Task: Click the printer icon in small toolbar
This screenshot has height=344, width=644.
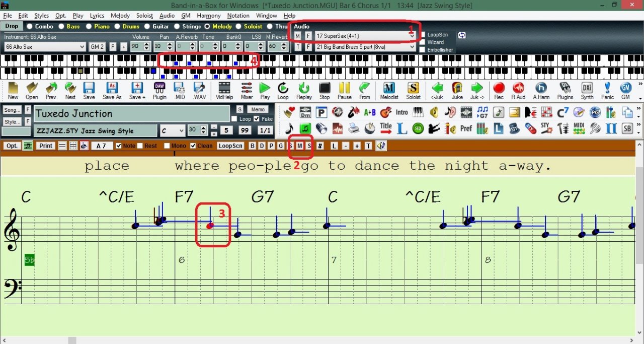Action: [354, 128]
